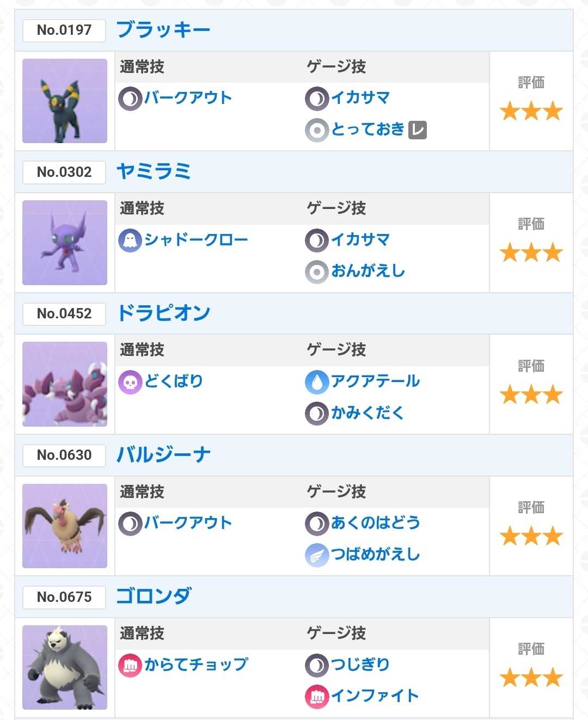Click the バルジーナ Pokémon thumbnail
The width and height of the screenshot is (588, 720).
[65, 526]
